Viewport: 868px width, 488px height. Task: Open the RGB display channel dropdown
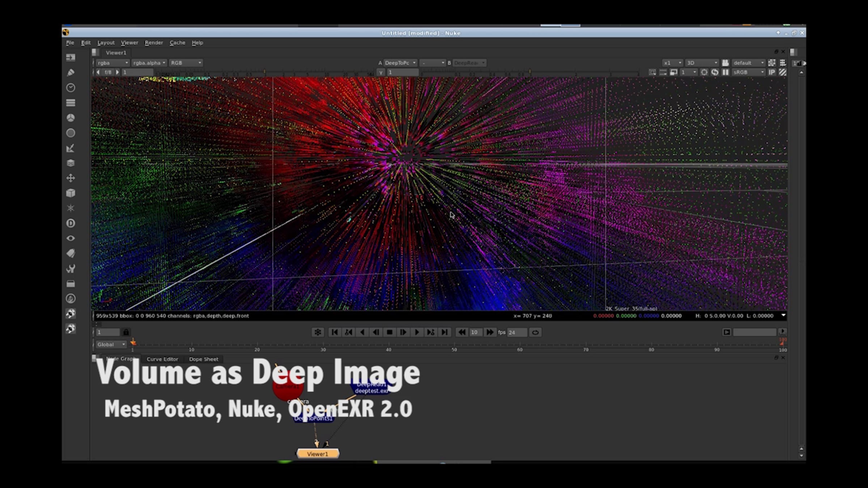[x=186, y=63]
